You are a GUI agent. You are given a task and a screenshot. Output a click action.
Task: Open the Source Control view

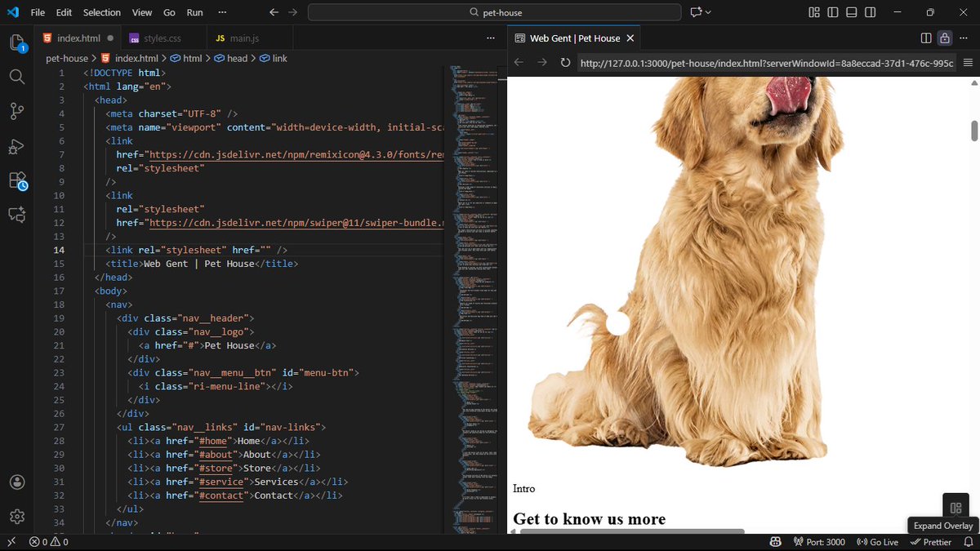click(16, 112)
